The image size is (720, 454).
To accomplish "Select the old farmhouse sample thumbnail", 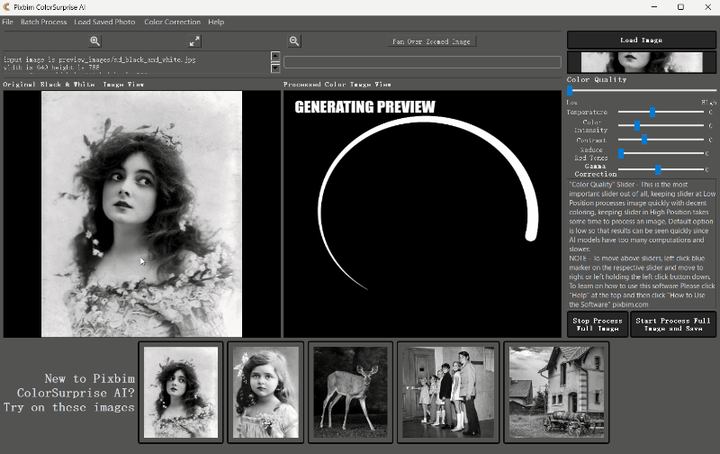I will 557,391.
